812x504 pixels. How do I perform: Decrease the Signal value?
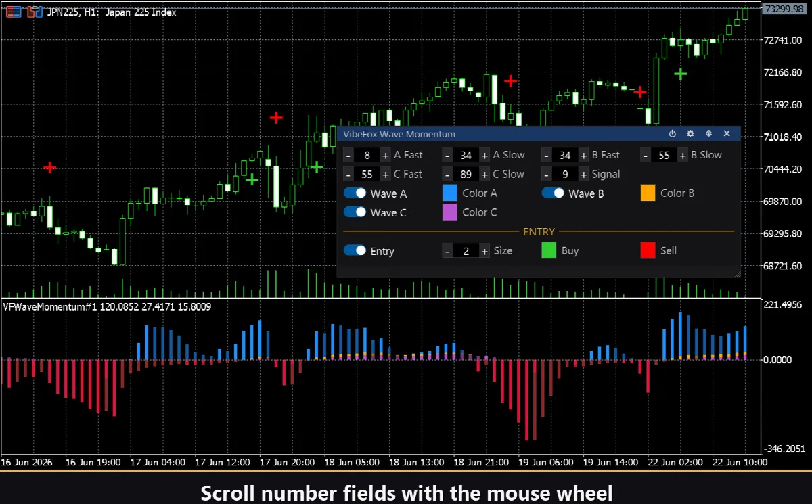[546, 175]
